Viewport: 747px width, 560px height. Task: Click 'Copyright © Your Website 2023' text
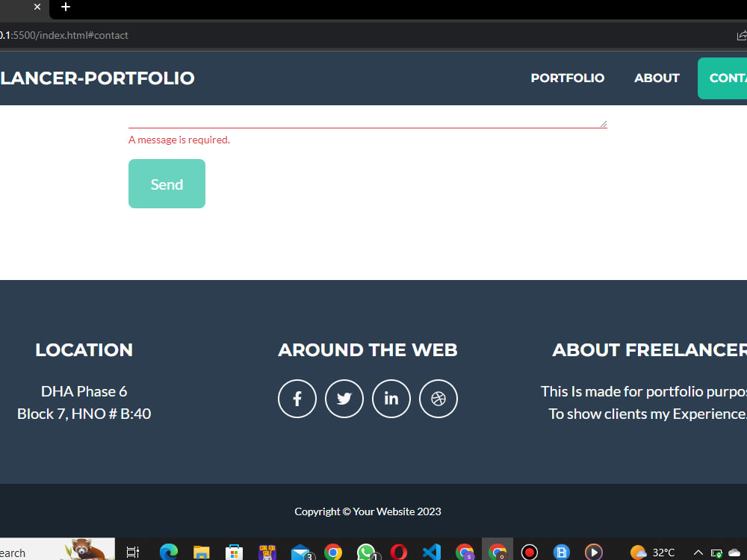tap(368, 511)
